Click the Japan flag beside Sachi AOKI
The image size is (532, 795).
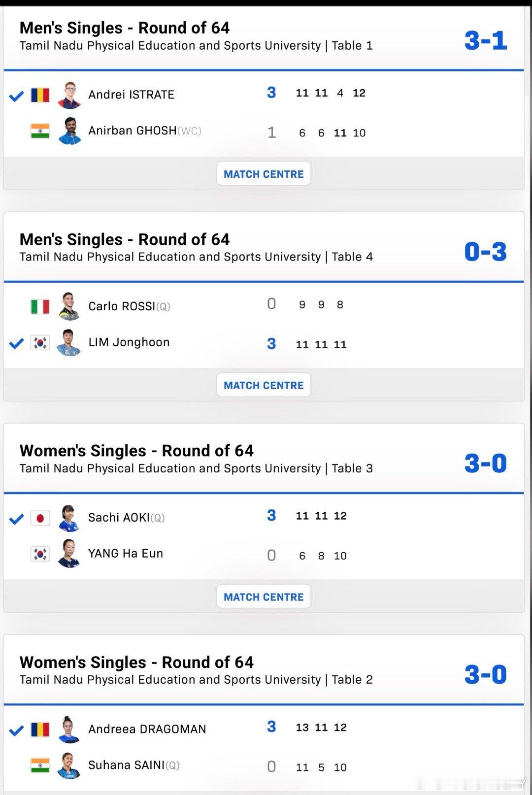(x=40, y=518)
